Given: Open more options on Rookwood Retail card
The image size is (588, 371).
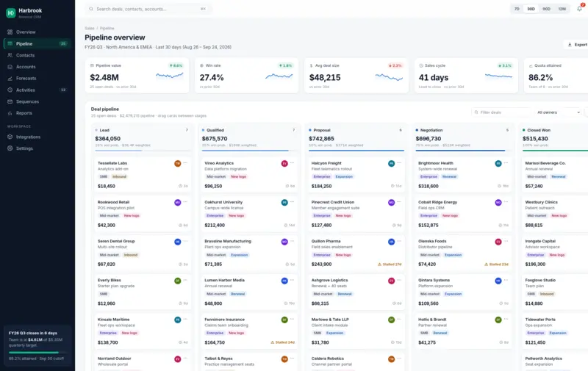Looking at the screenshot, I should coord(185,201).
